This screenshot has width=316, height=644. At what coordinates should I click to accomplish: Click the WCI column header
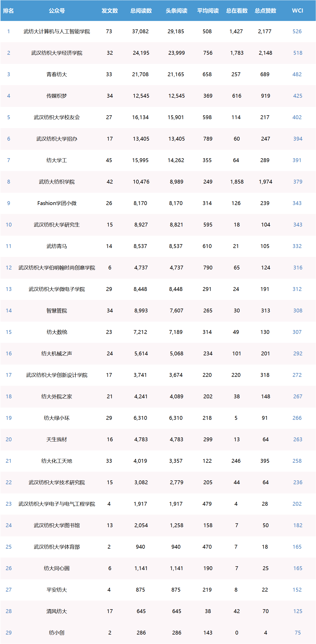pos(297,10)
